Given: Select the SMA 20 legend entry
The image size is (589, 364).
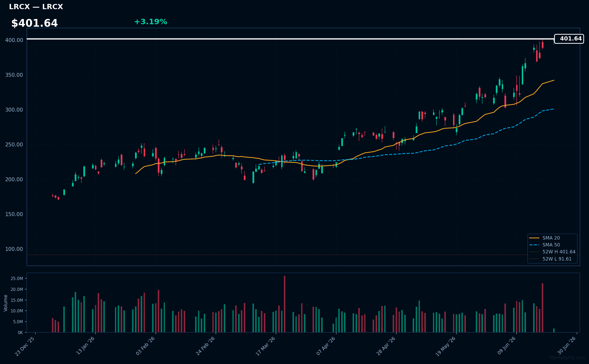Looking at the screenshot, I should [x=551, y=238].
